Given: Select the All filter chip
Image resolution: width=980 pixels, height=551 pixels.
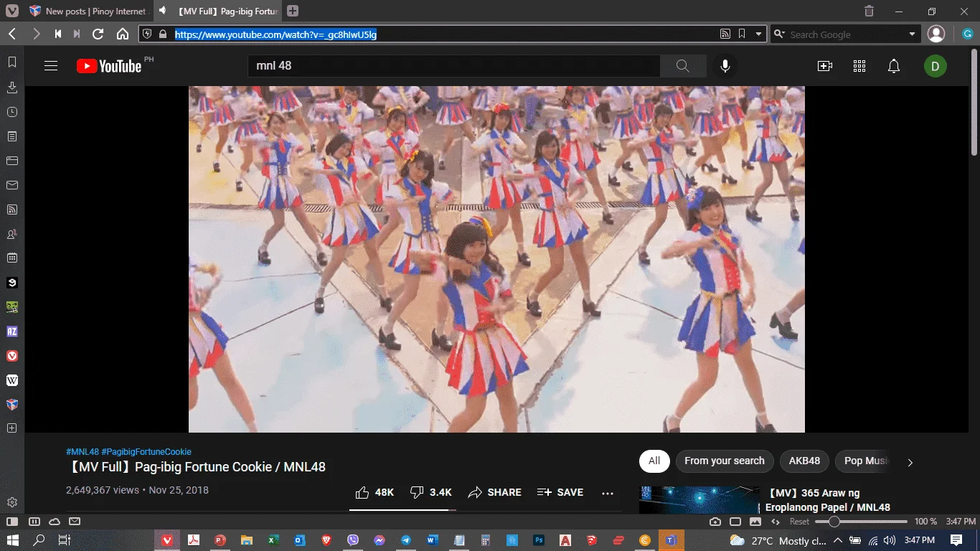Looking at the screenshot, I should (654, 461).
